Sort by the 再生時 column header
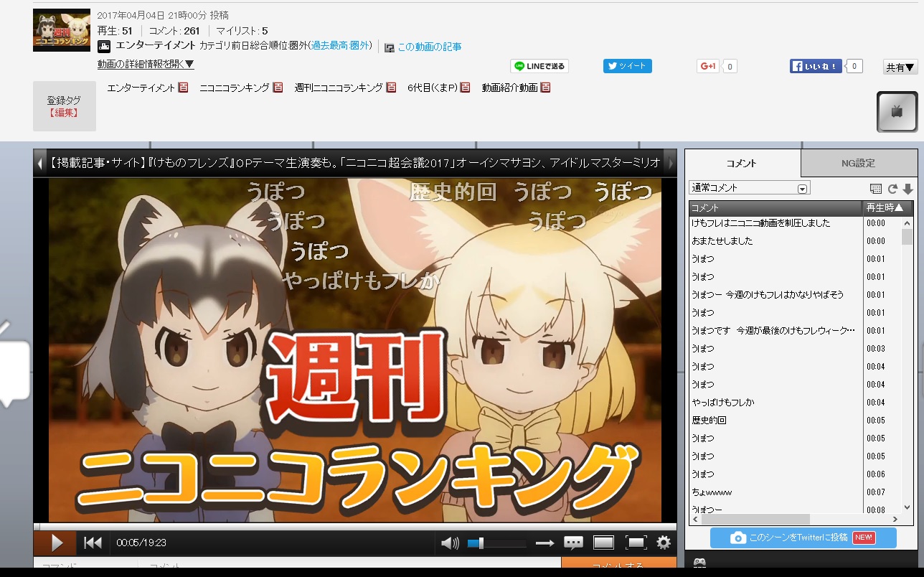This screenshot has height=577, width=924. (x=886, y=208)
